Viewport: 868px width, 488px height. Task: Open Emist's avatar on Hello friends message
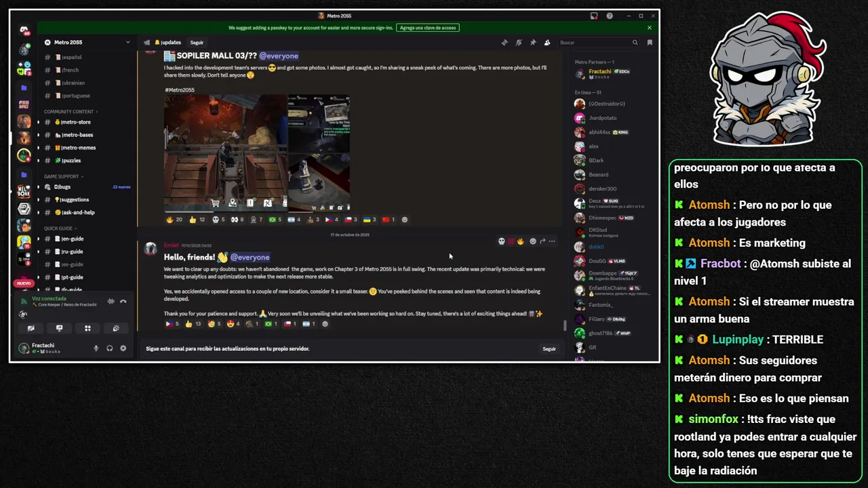pos(151,249)
